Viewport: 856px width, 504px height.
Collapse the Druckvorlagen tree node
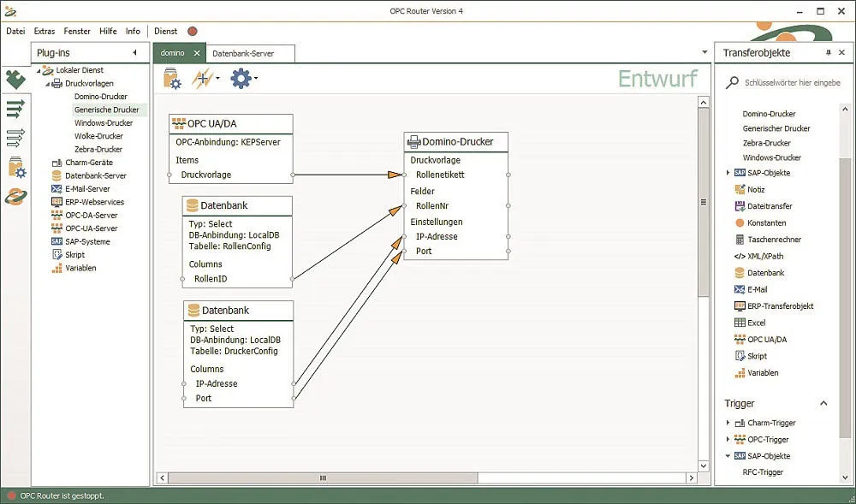pyautogui.click(x=48, y=84)
